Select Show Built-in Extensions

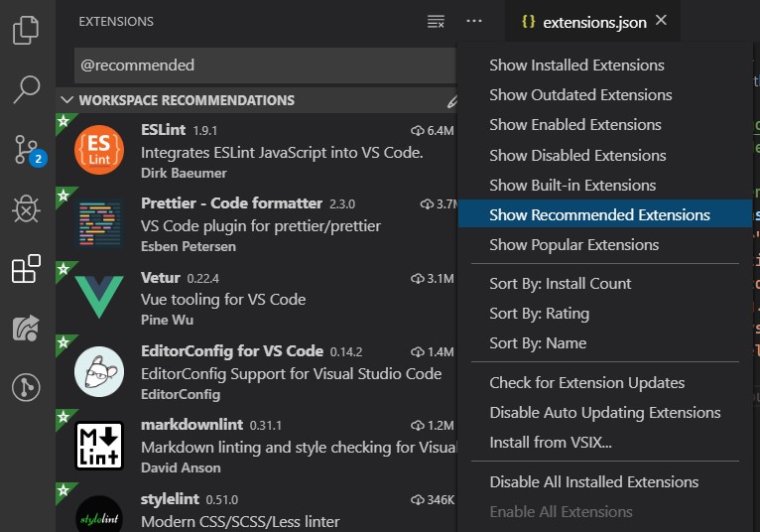(605, 186)
